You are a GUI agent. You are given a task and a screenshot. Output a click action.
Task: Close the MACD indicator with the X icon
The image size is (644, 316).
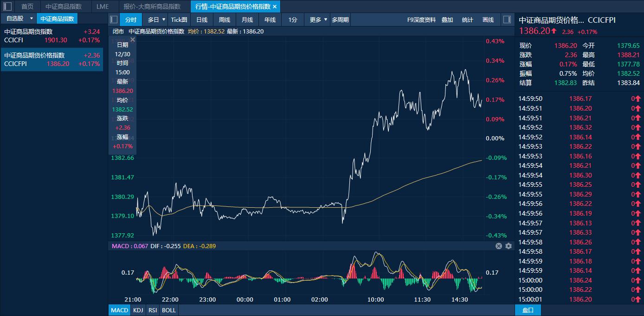(x=499, y=246)
